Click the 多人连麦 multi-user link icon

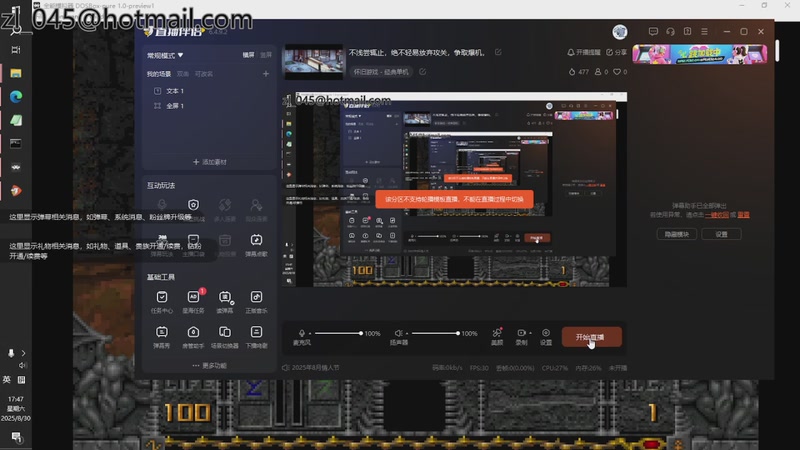click(x=224, y=209)
